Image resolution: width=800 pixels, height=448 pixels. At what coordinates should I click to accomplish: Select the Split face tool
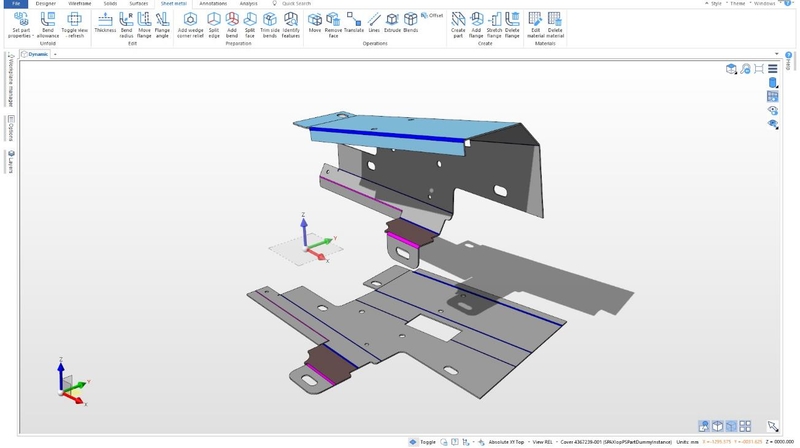(x=249, y=25)
